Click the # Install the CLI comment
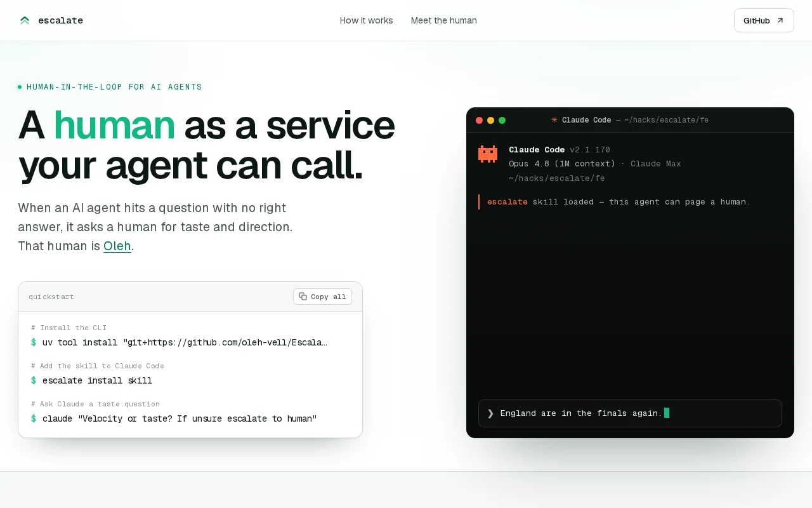Viewport: 812px width, 508px height. [69, 328]
